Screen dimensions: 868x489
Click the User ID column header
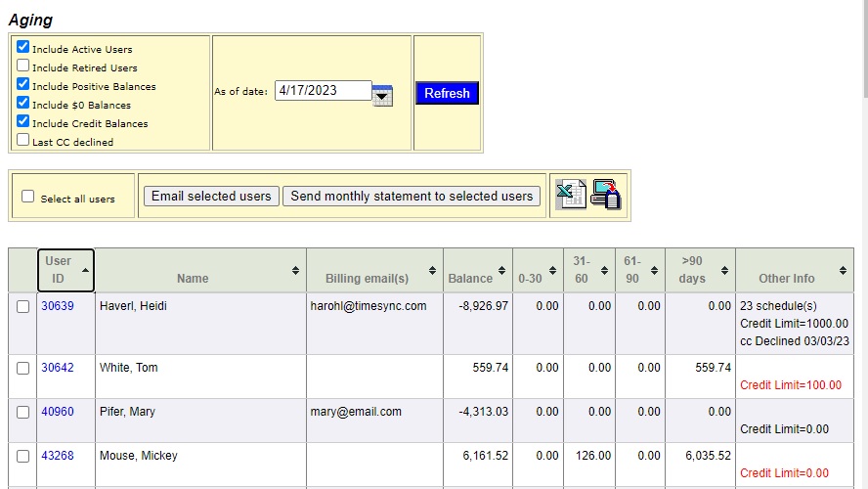point(65,270)
